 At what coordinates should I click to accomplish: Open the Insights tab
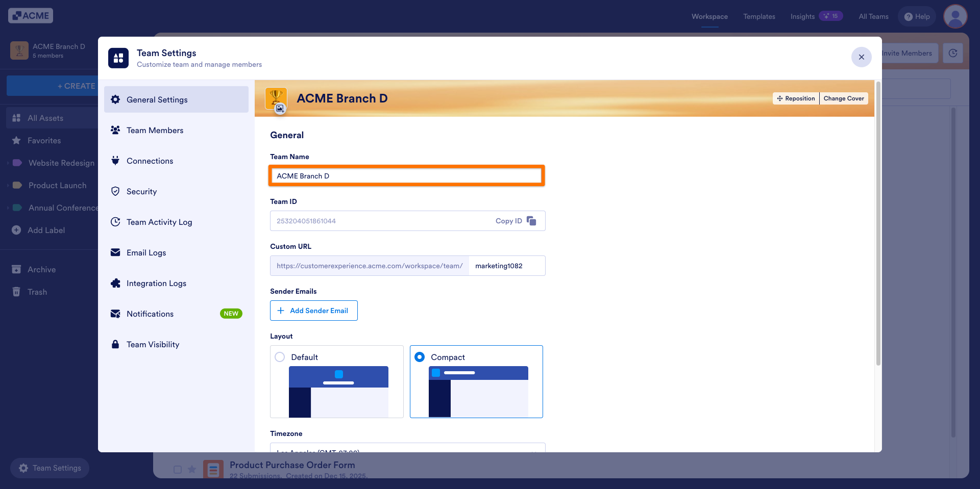[x=802, y=16]
